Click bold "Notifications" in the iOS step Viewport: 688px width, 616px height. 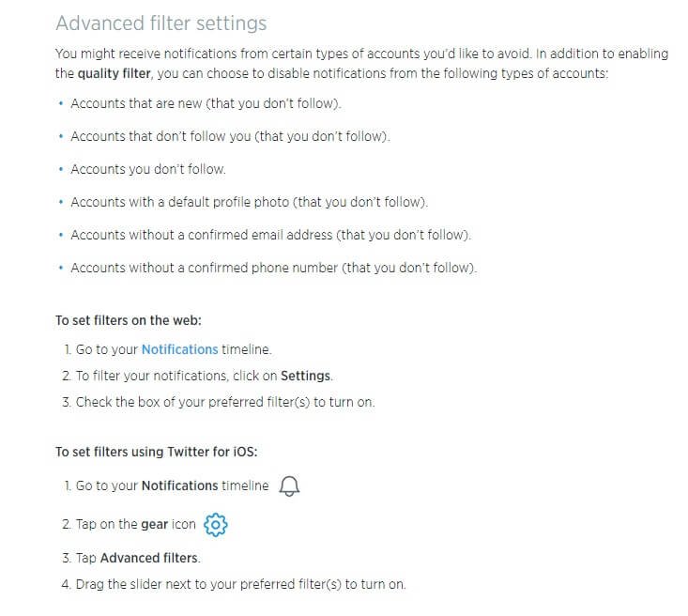[179, 485]
